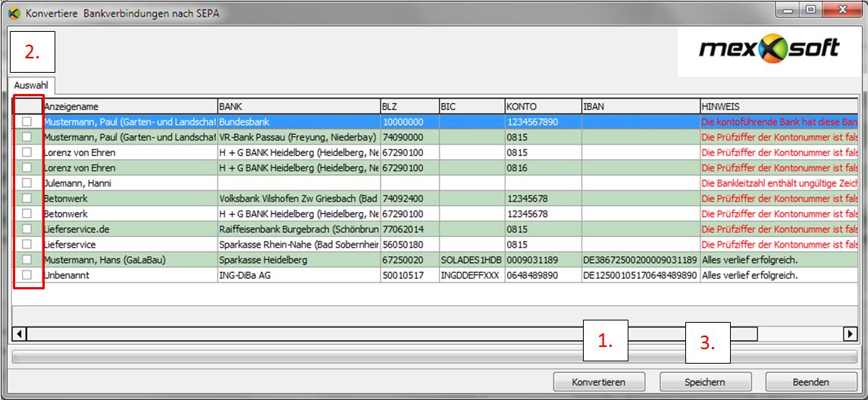Click the IBAN column header
The width and height of the screenshot is (868, 400).
pos(641,106)
